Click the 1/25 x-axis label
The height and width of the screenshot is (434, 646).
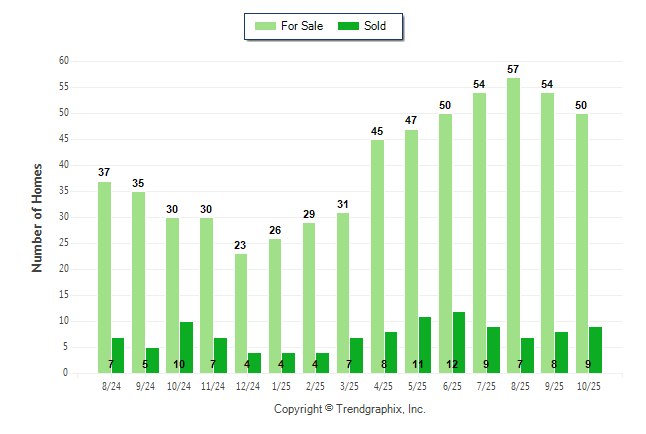coord(282,384)
